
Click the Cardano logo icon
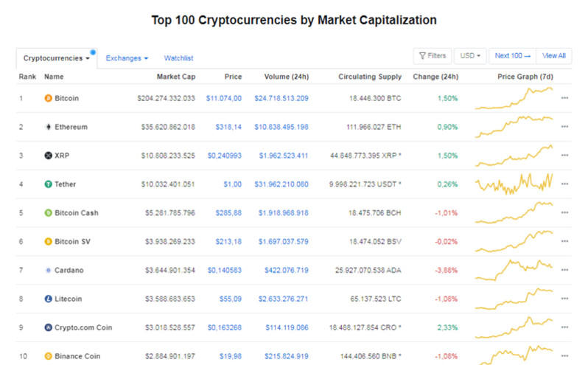[x=49, y=270]
